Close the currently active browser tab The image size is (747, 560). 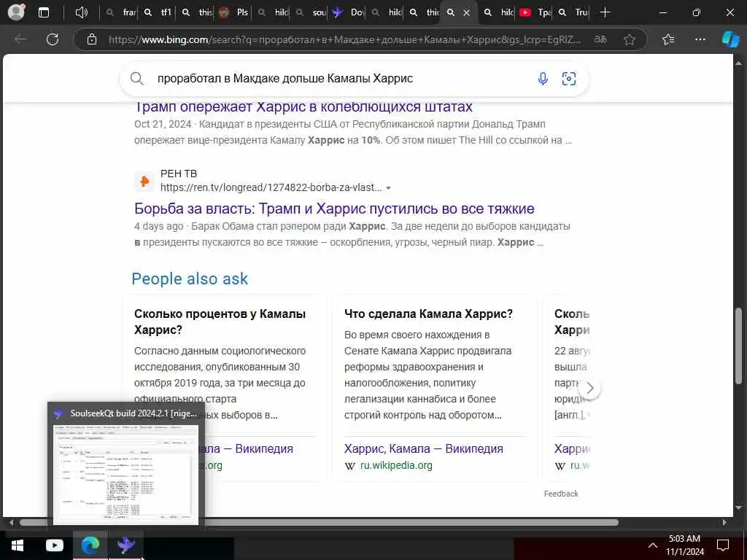coord(467,13)
